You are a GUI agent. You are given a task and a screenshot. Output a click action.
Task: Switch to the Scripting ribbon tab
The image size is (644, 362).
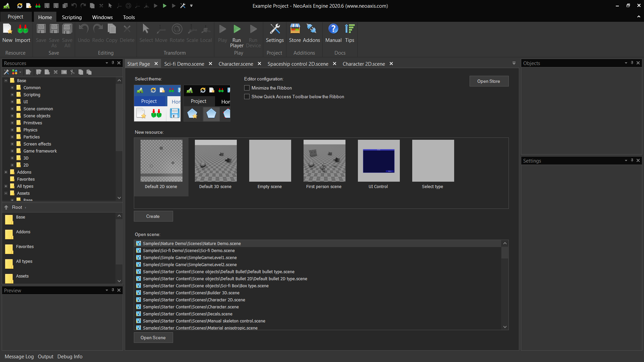point(71,17)
